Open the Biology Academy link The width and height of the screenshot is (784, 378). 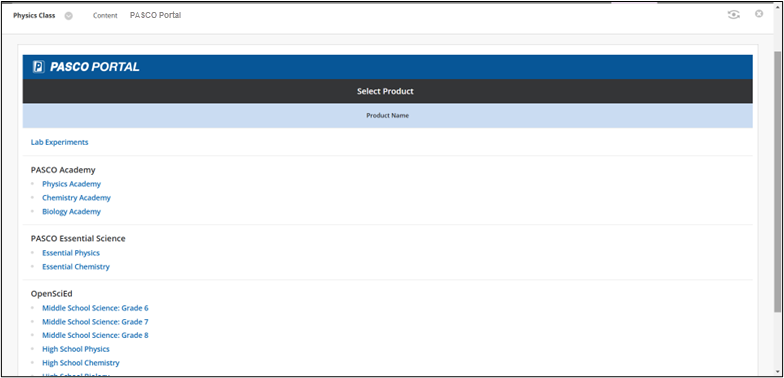[x=72, y=212]
